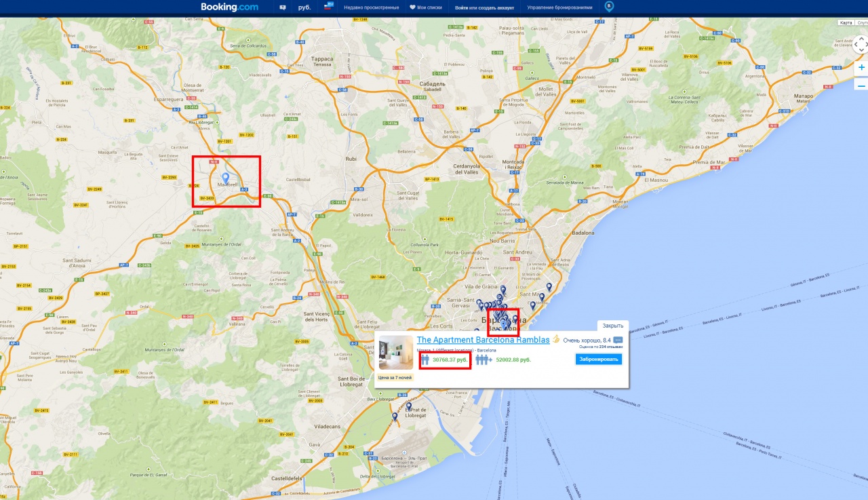Click the El Masnou label on map
Viewport: 868px width, 500px height.
coord(656,180)
